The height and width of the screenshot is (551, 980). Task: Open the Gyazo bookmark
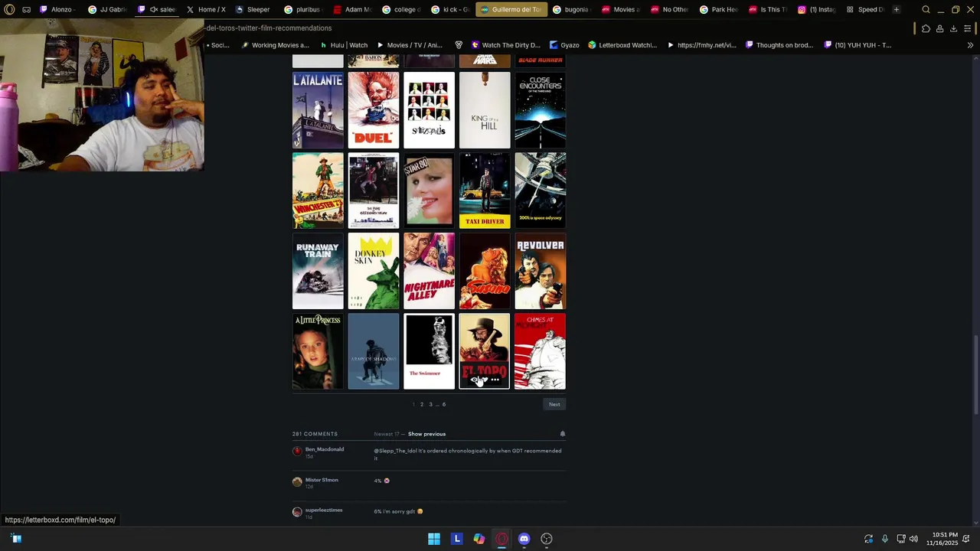coord(564,45)
